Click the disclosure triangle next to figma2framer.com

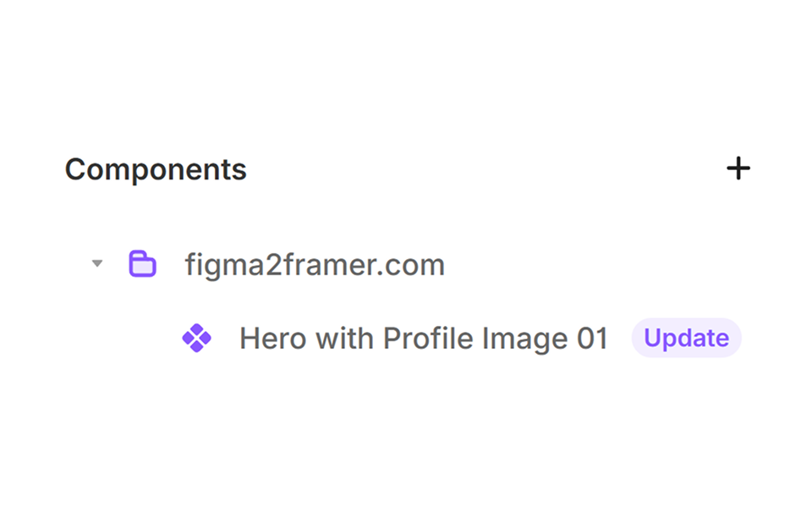(x=97, y=263)
